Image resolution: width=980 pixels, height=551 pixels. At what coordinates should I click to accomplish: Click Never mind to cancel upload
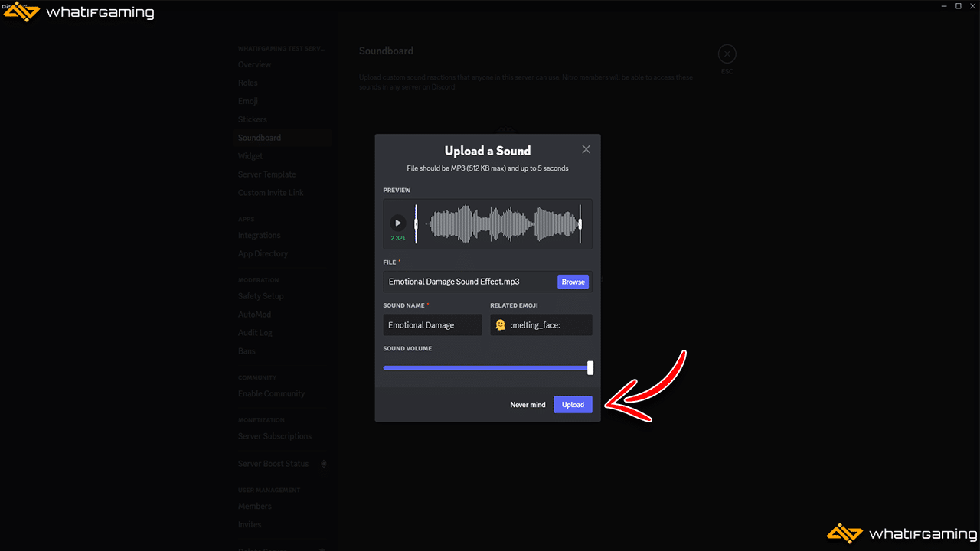tap(528, 405)
